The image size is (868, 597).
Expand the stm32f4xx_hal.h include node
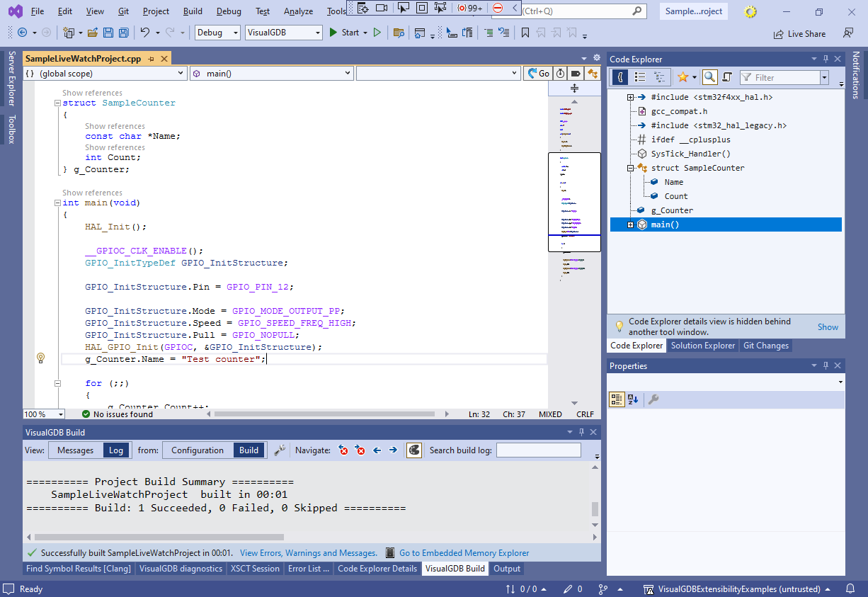(x=630, y=97)
